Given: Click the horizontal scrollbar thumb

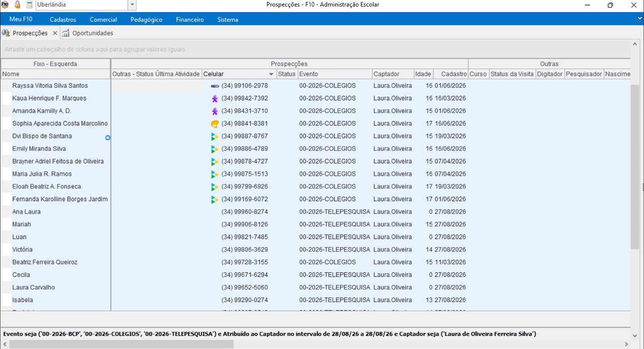Looking at the screenshot, I should click(121, 344).
